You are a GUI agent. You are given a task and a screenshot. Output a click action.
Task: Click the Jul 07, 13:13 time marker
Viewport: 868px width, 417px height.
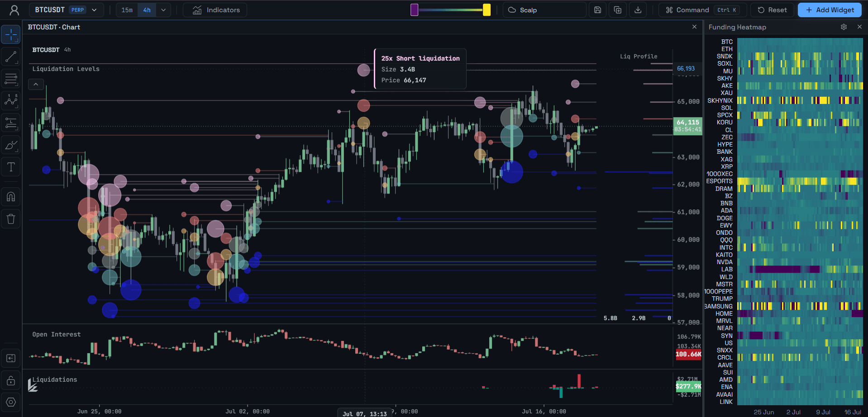pyautogui.click(x=365, y=413)
